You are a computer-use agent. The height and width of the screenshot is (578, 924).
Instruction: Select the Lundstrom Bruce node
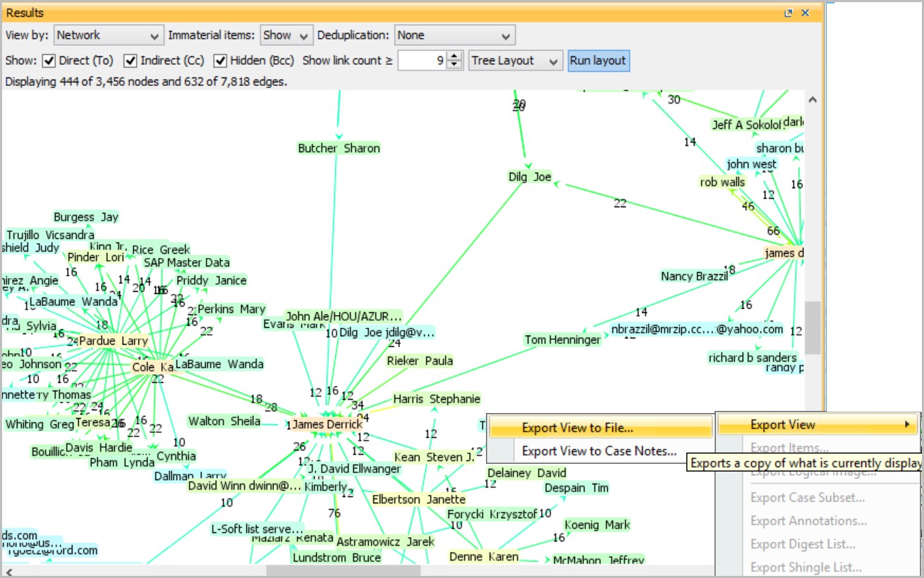[x=336, y=558]
